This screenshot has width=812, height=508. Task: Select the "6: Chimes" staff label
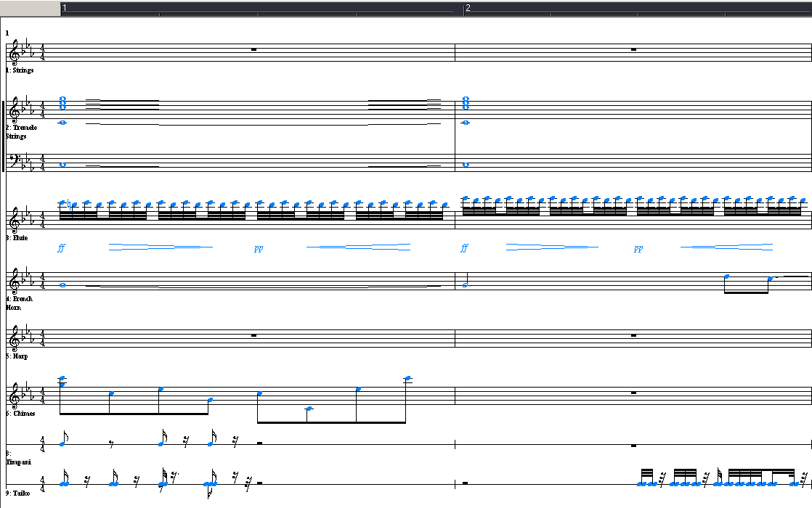tap(20, 414)
